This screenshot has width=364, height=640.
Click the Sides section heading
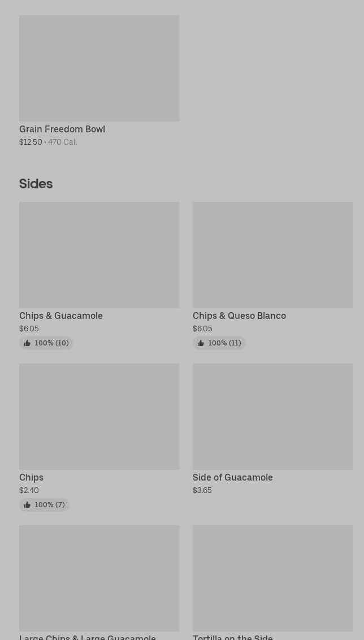point(36,184)
